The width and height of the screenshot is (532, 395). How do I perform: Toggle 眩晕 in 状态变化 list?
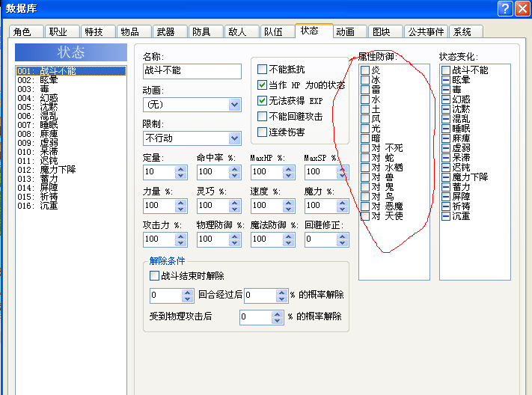[446, 80]
